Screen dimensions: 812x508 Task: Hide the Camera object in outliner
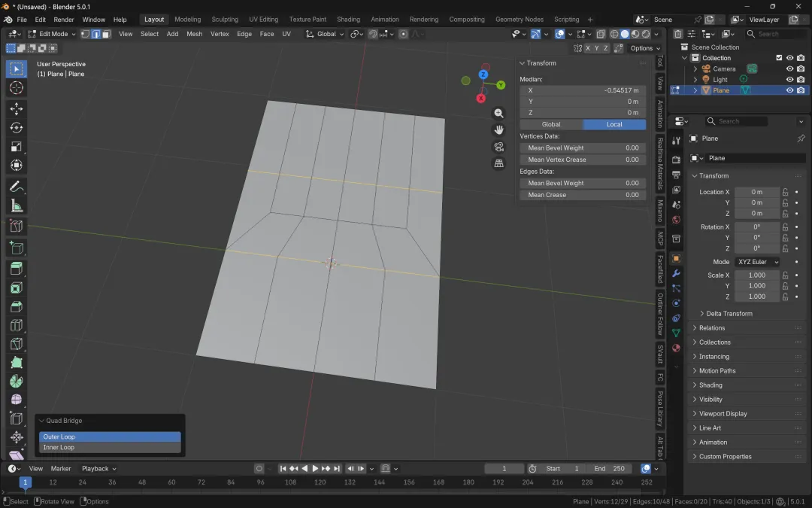coord(789,68)
